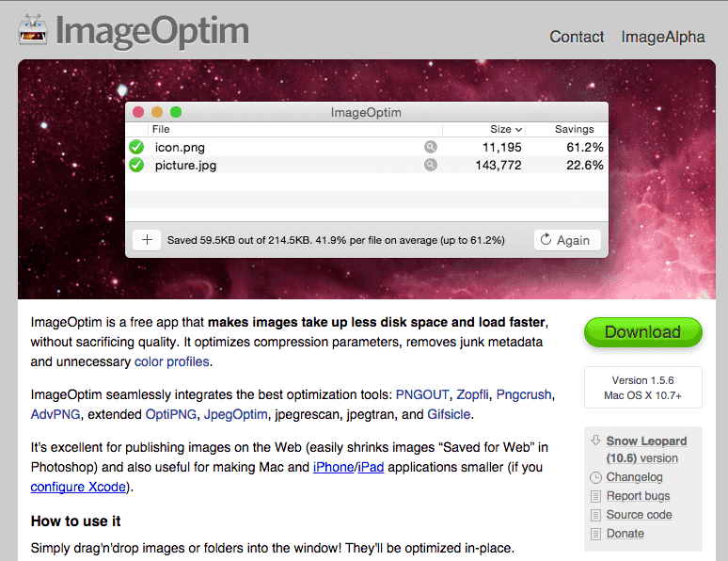Click the Savings column header
Screen dimensions: 728x561
point(575,129)
